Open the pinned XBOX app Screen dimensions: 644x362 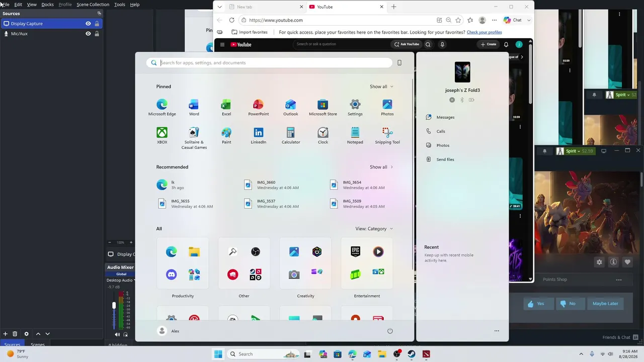pos(162,135)
